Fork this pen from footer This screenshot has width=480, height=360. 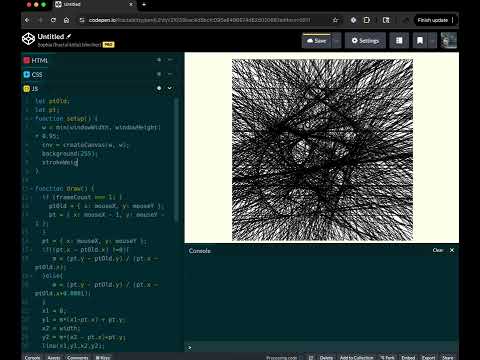click(387, 357)
